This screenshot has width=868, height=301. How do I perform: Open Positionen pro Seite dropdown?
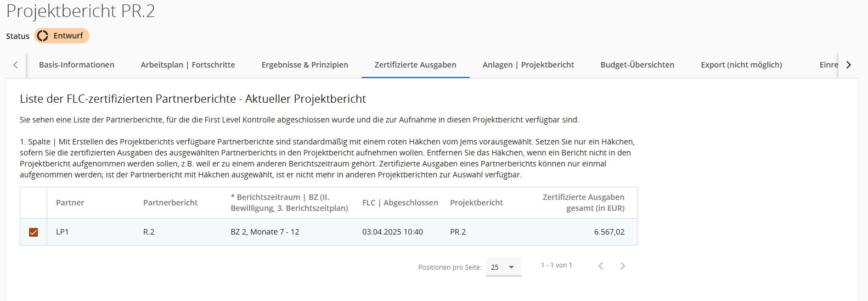click(x=503, y=267)
